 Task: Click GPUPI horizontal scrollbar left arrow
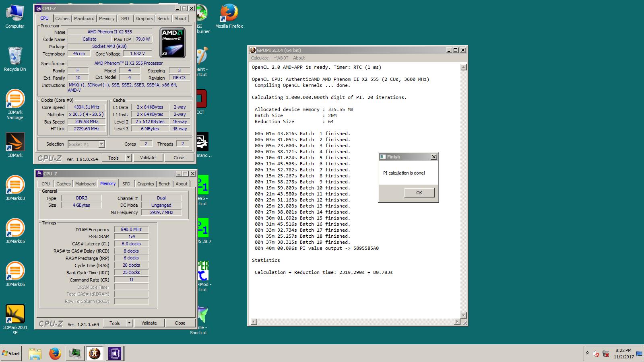(254, 322)
